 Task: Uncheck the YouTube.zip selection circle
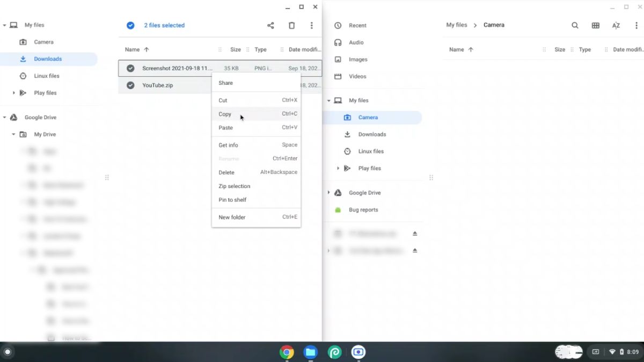tap(130, 85)
